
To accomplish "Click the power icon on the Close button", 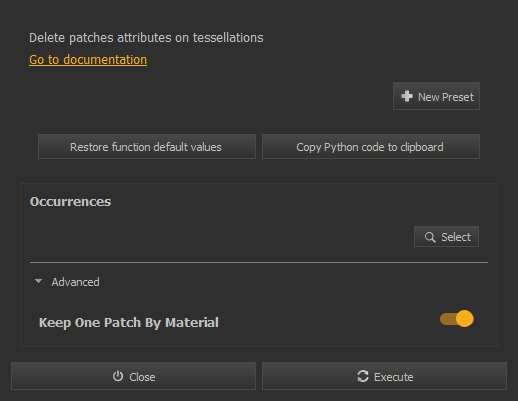I will tap(118, 376).
